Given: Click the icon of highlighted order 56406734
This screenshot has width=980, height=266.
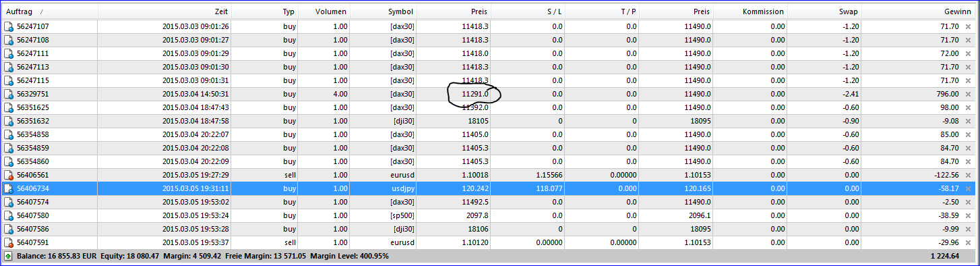Looking at the screenshot, I should pos(9,188).
